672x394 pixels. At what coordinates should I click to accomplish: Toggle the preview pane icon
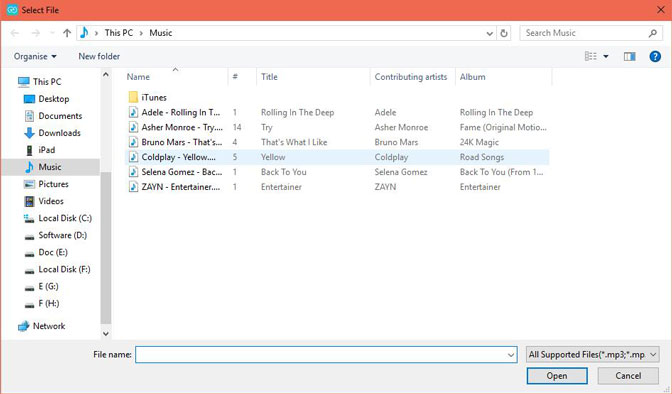tap(630, 56)
